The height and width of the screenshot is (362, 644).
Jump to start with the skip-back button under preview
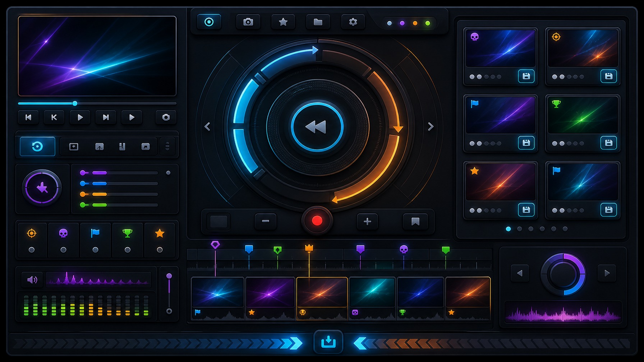tap(28, 117)
